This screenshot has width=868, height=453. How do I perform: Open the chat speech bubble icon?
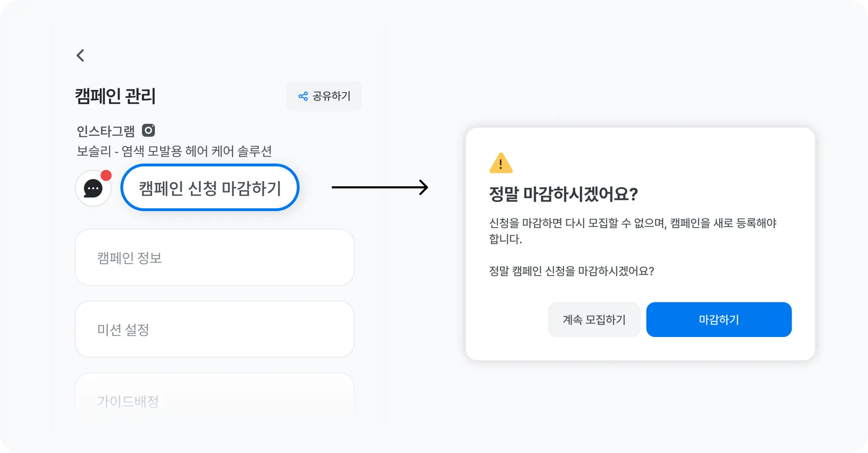click(x=93, y=188)
